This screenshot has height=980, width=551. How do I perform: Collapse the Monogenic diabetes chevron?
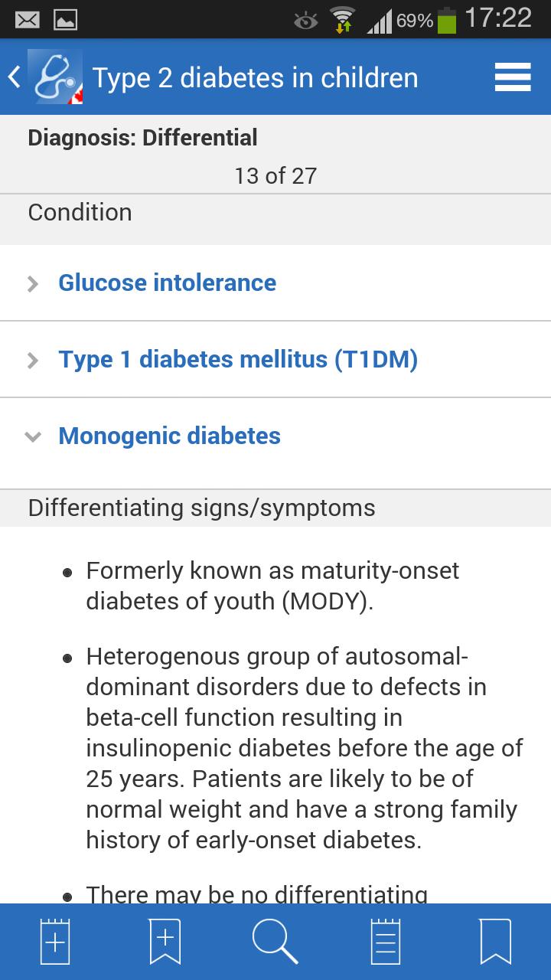[32, 436]
